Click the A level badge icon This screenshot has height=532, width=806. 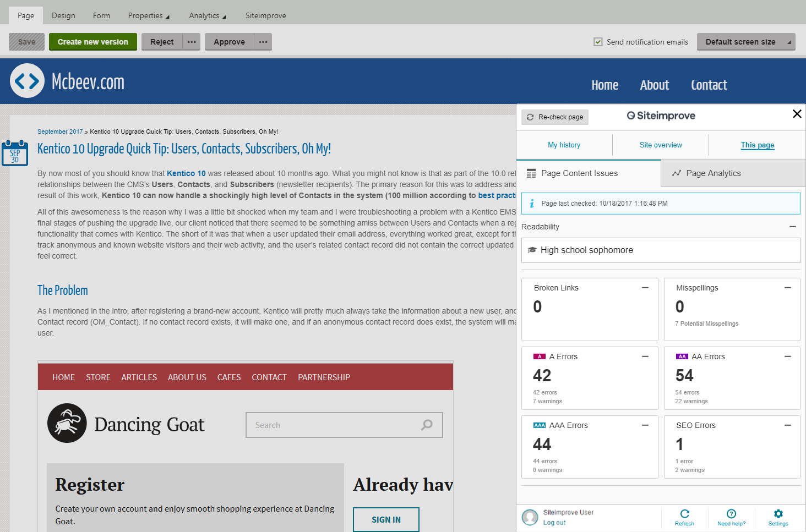point(540,357)
